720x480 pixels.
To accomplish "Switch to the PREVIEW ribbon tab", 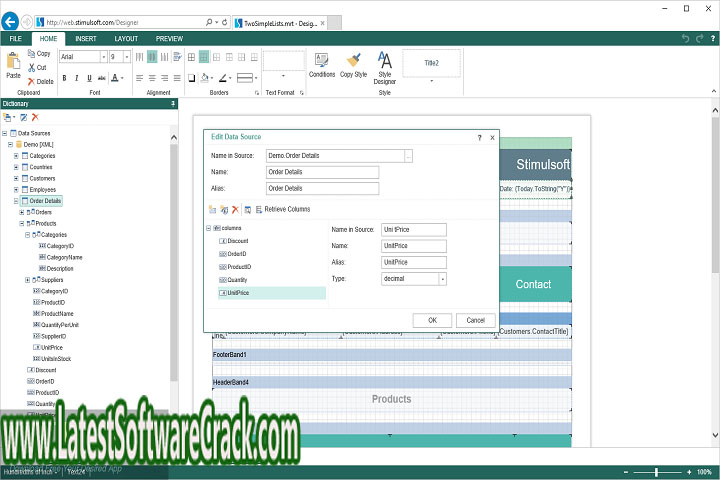I will (169, 39).
